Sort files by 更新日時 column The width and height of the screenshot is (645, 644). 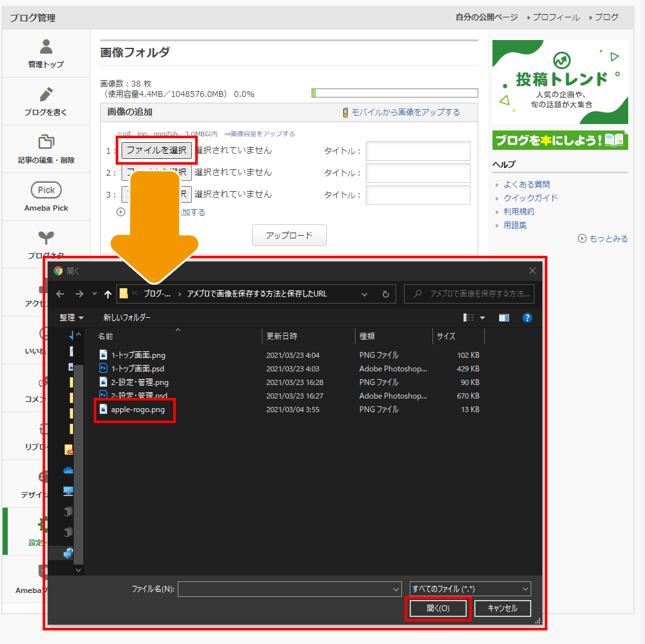(x=308, y=337)
